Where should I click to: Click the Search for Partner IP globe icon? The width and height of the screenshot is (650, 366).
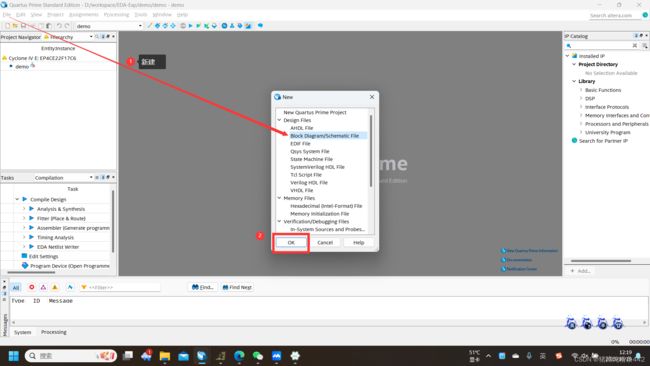(x=574, y=141)
